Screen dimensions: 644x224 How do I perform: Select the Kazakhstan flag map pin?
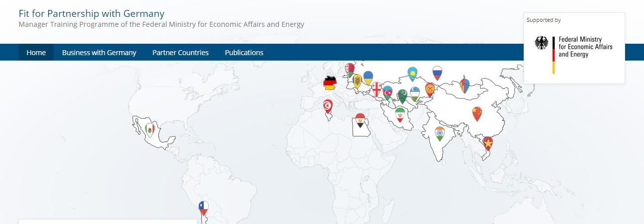(x=412, y=74)
